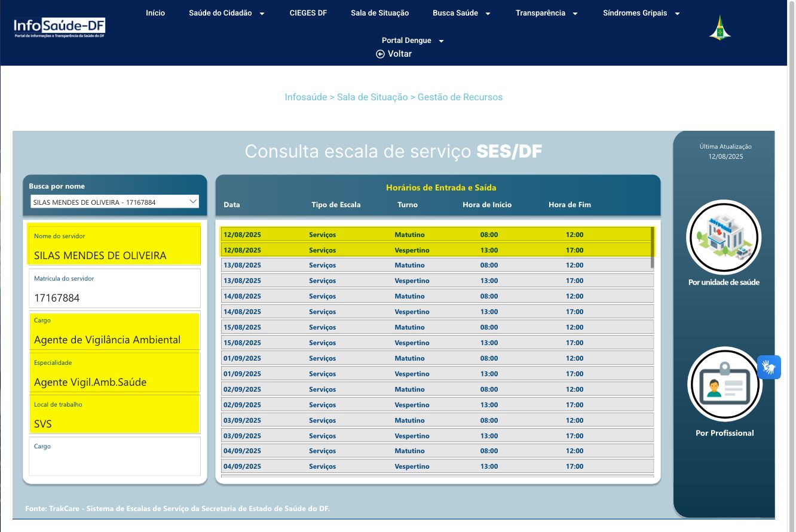Click the Distrito Federal coat of arms
Screen dimensions: 796x532
pyautogui.click(x=720, y=28)
